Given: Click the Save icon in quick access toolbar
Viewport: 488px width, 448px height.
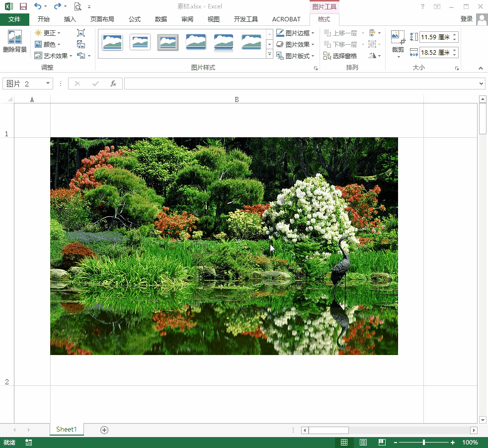Looking at the screenshot, I should (x=23, y=6).
